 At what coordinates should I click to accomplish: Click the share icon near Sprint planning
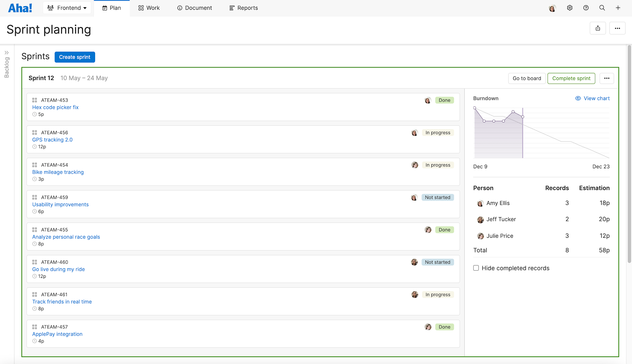pyautogui.click(x=598, y=28)
